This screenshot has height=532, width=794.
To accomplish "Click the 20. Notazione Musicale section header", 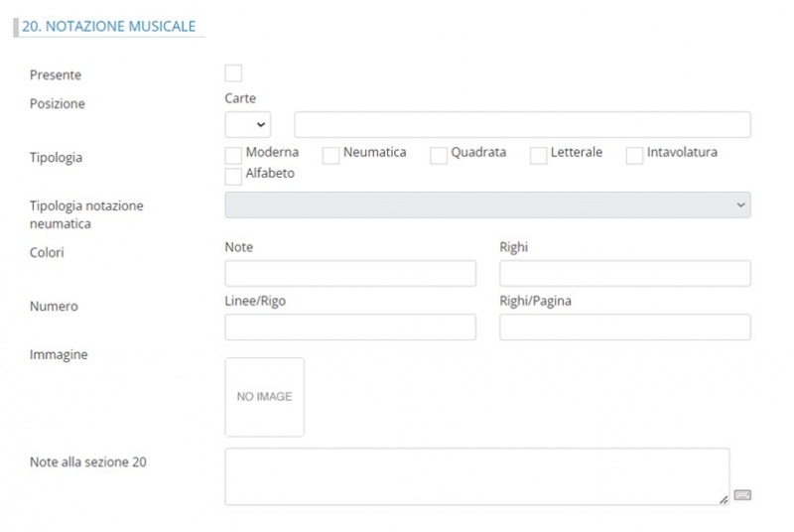I will (108, 27).
